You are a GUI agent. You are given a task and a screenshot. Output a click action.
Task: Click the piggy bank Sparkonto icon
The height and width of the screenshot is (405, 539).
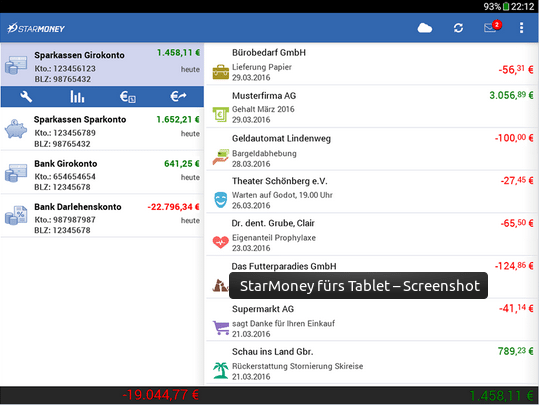point(16,129)
